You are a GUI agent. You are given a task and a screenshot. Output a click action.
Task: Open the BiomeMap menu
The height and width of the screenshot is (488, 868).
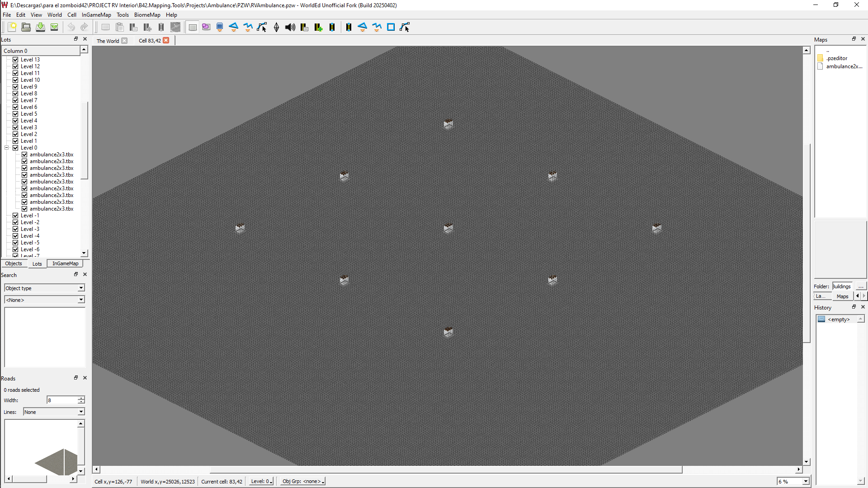(147, 15)
